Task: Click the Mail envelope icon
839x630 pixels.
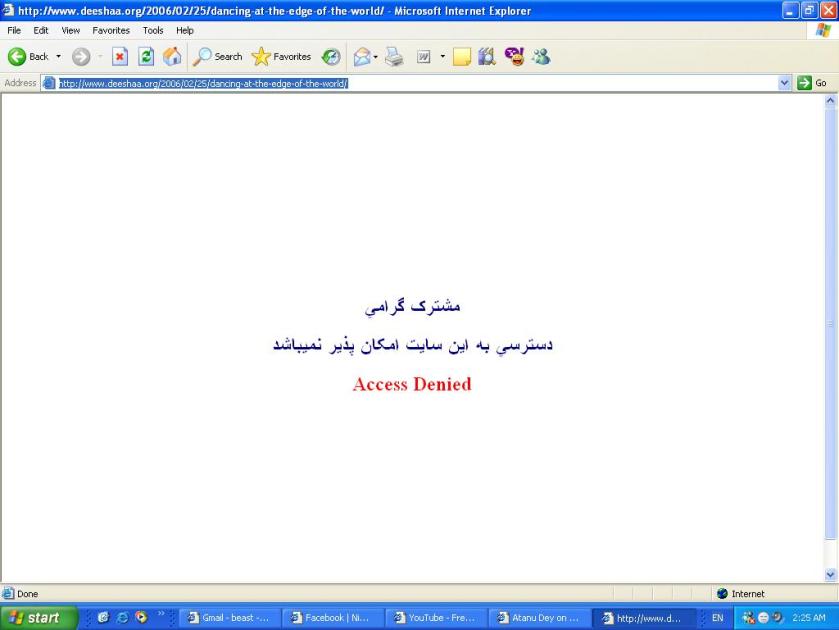Action: tap(362, 56)
